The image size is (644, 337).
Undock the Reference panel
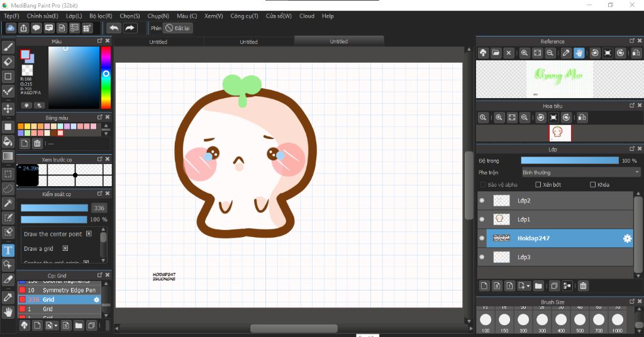coord(632,41)
